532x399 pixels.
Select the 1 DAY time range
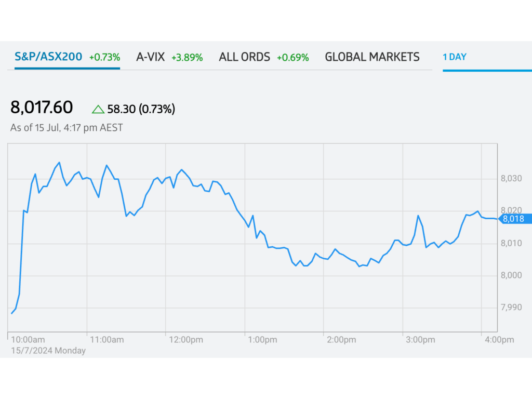click(455, 57)
